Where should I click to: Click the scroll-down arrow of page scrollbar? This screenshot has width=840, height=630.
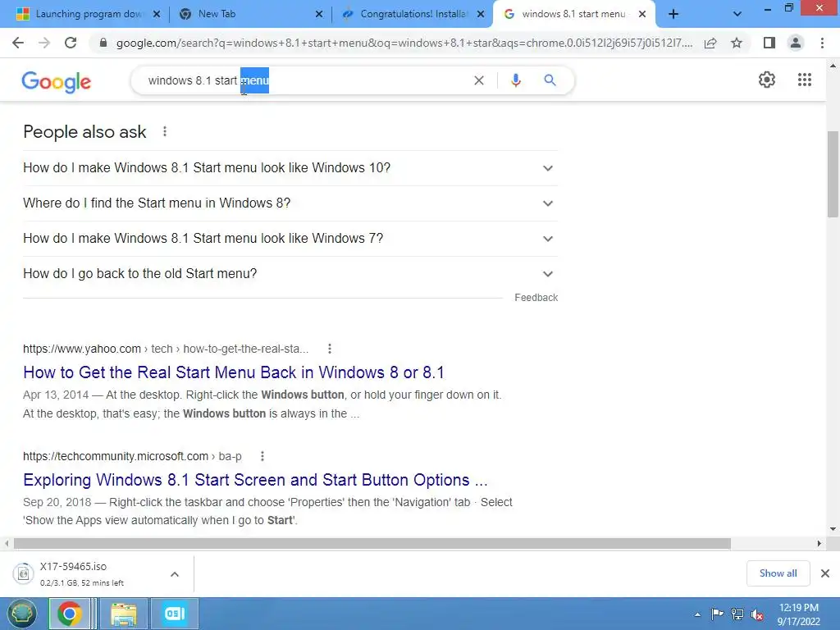coord(833,529)
